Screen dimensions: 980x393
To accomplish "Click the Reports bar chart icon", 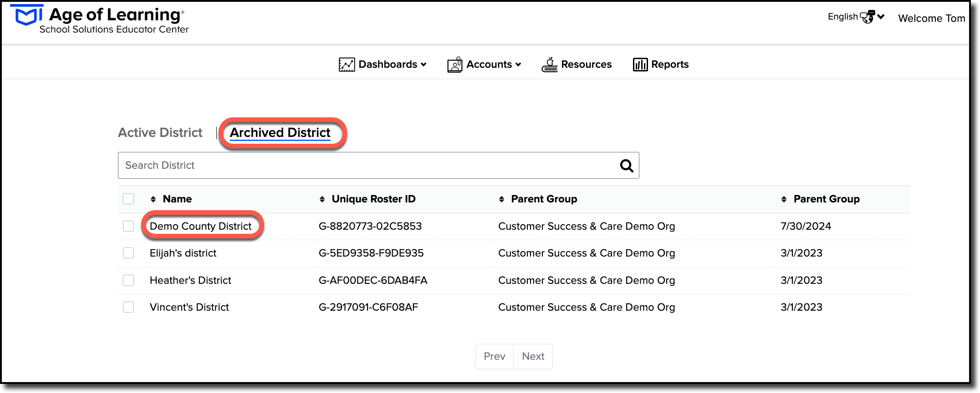I will click(640, 65).
